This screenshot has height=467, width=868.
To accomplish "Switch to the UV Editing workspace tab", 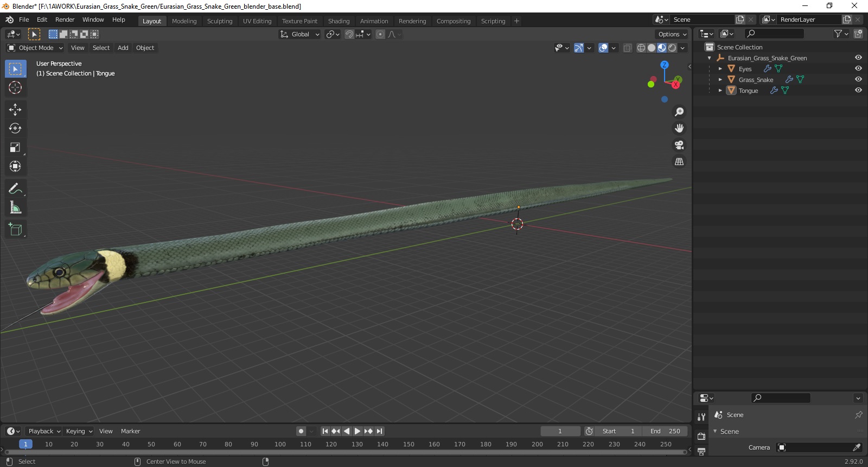I will [257, 21].
